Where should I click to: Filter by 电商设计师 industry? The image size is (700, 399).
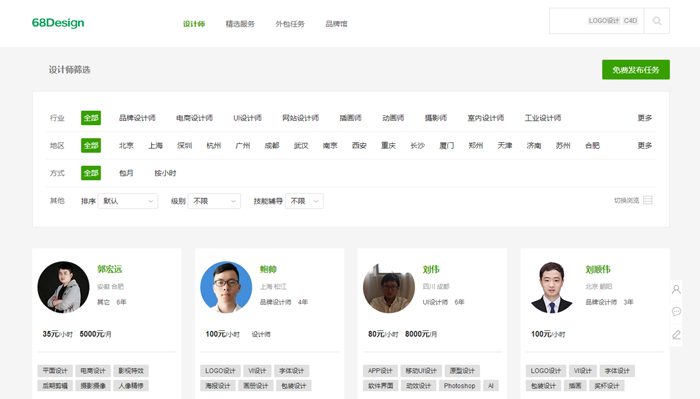click(x=194, y=118)
